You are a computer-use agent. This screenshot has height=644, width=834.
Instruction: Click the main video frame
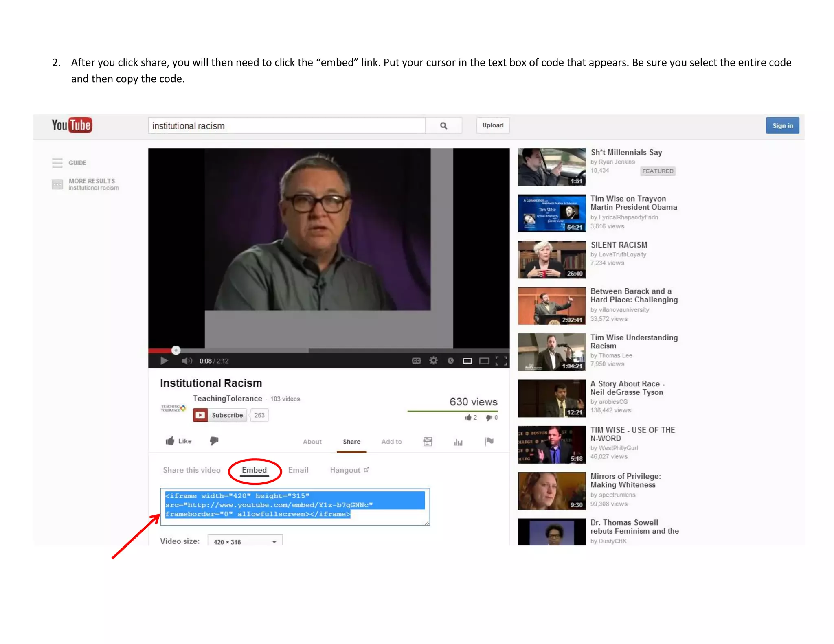[x=329, y=248]
